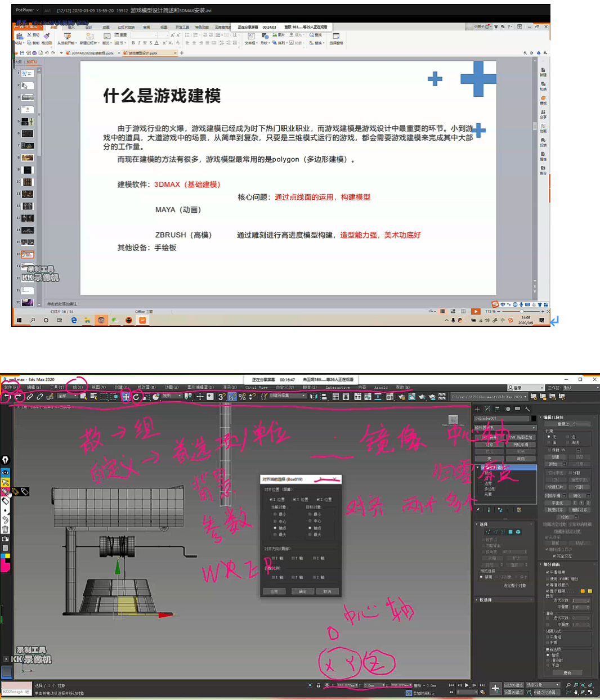600x700 pixels.
Task: Select 中心 under 目标对象
Action: (315, 521)
